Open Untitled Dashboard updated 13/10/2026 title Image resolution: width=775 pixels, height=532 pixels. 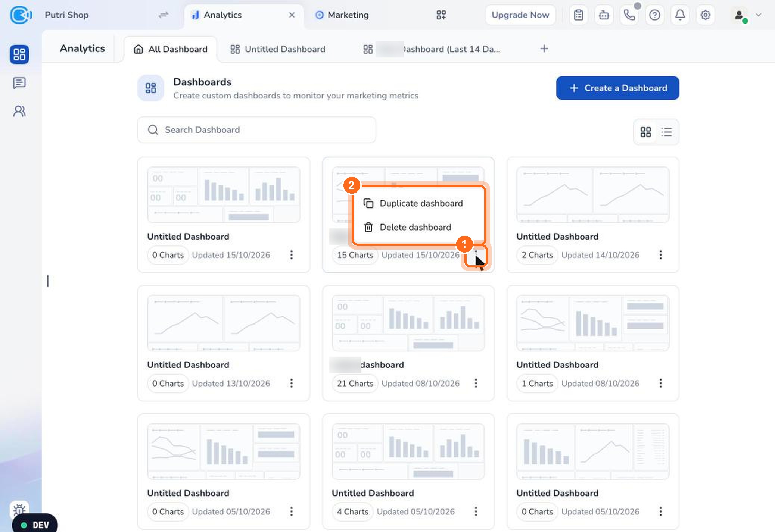(188, 365)
